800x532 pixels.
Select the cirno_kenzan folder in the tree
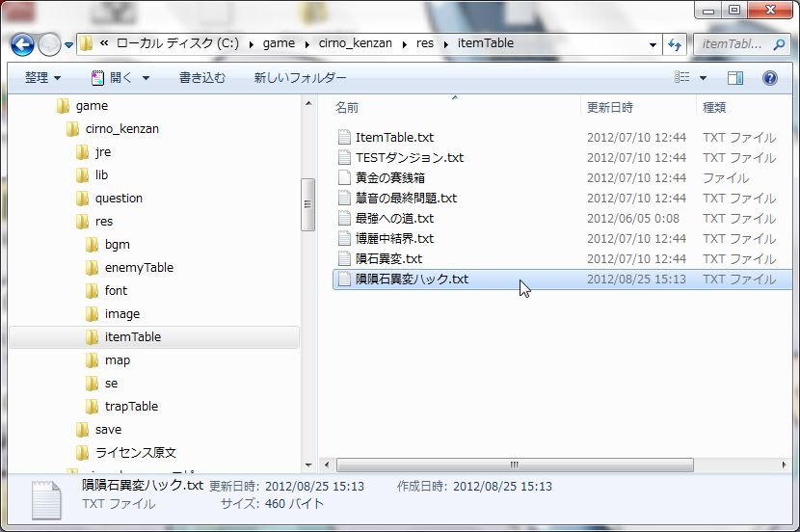pos(122,128)
